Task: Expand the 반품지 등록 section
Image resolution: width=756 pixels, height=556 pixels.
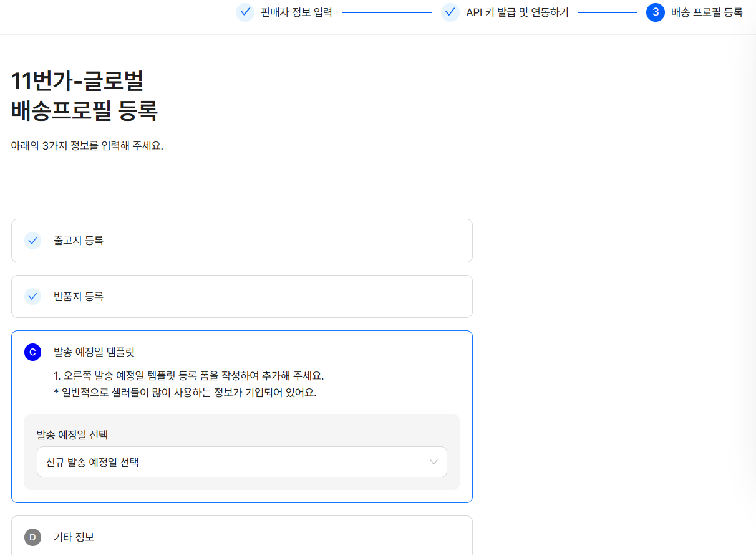Action: [x=242, y=297]
